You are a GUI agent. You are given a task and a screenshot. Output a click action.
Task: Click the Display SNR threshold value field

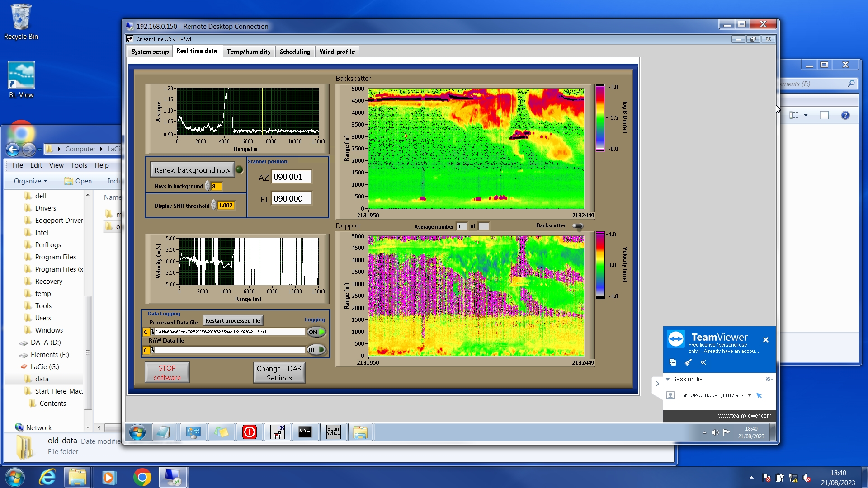click(x=226, y=206)
